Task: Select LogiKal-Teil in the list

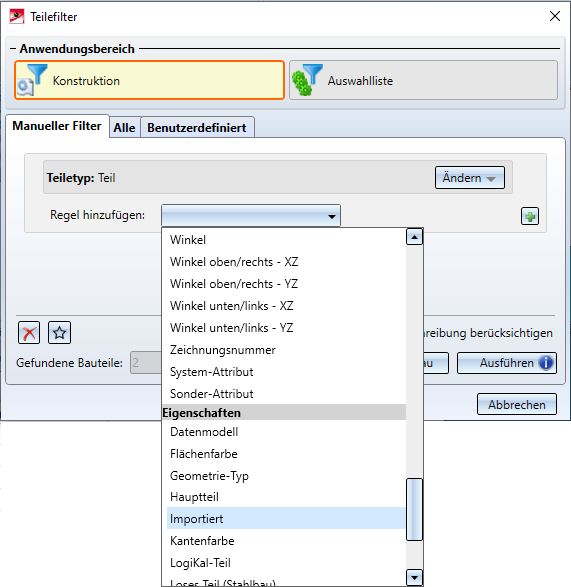Action: coord(286,563)
